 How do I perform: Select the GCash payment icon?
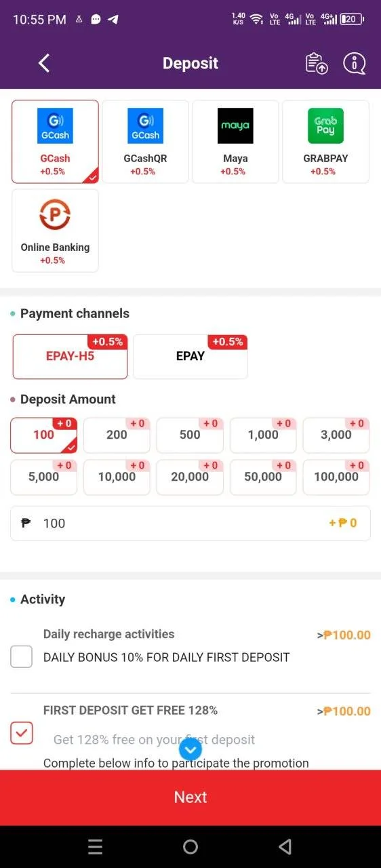tap(55, 125)
